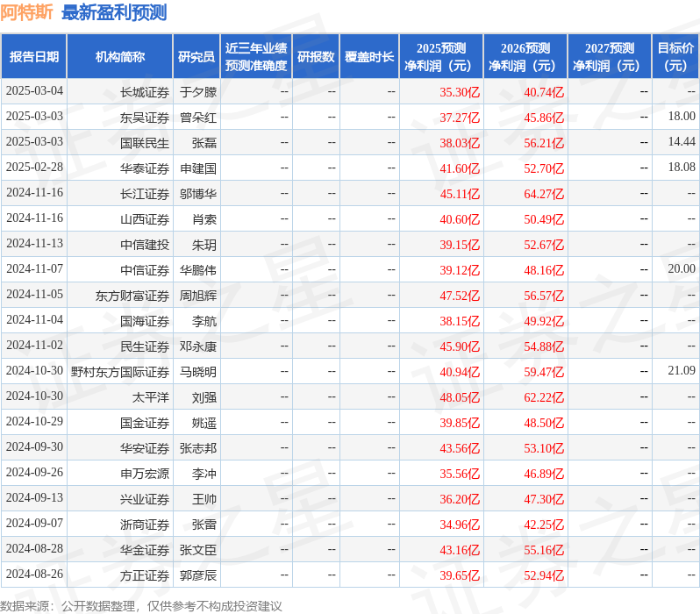Select target price 21.09
The width and height of the screenshot is (700, 614).
pos(682,371)
